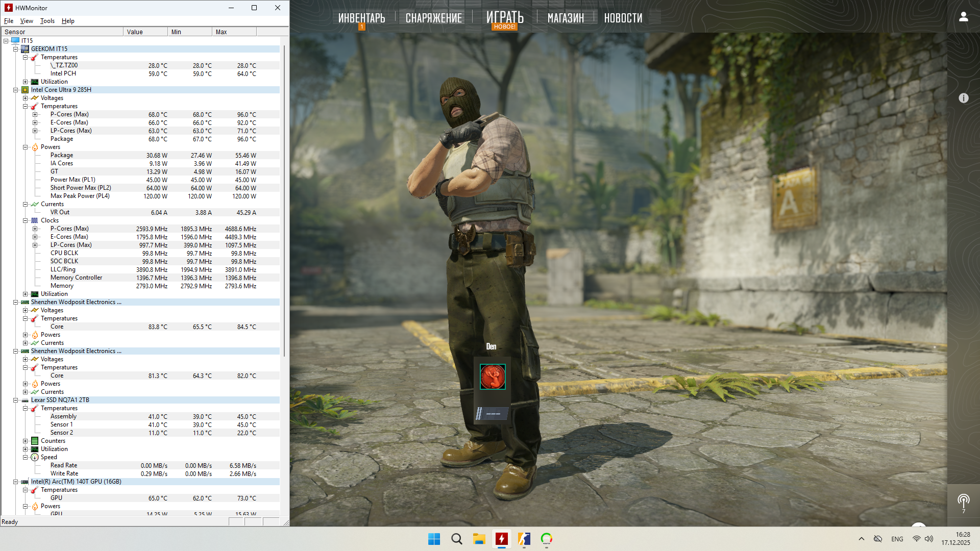Click the Windows Start button

coord(434,539)
